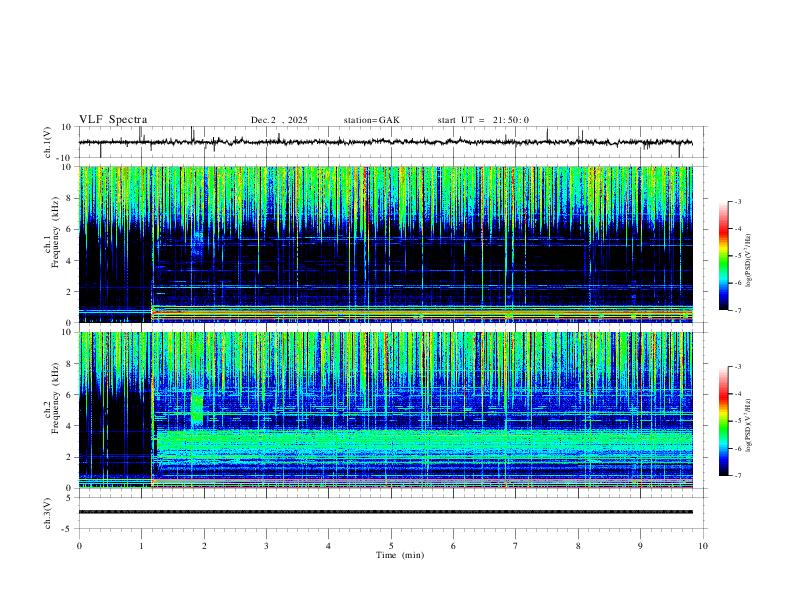Screen dimensions: 792x612
Task: Click the 'station=GAK' label
Action: (371, 120)
